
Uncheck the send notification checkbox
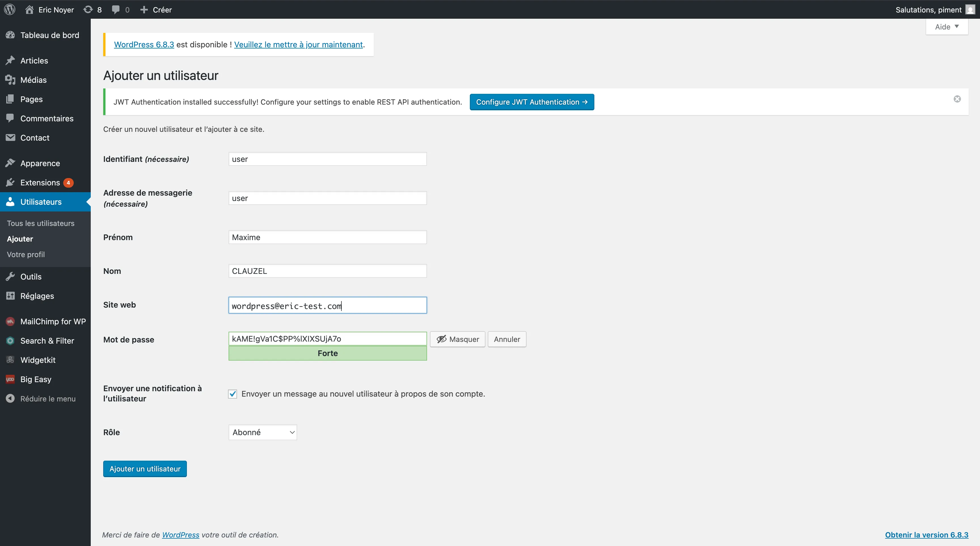point(233,394)
